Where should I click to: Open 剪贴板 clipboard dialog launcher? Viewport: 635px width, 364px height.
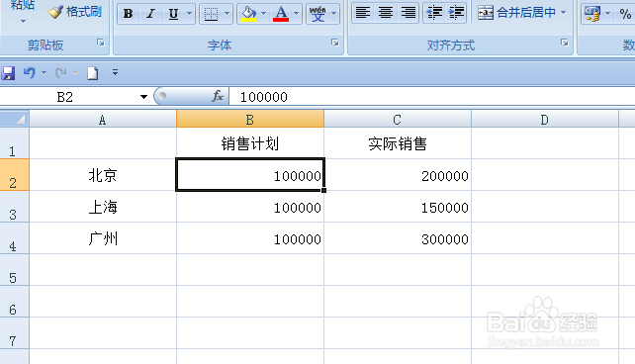click(x=101, y=43)
